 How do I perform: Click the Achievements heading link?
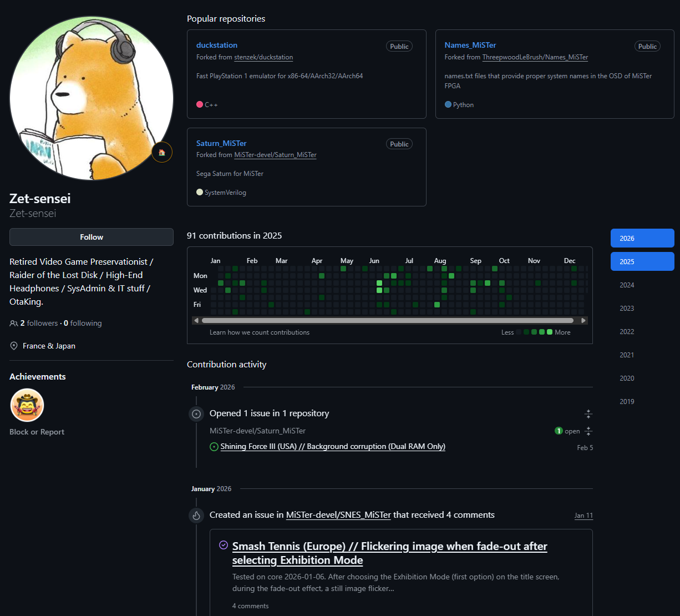coord(38,376)
